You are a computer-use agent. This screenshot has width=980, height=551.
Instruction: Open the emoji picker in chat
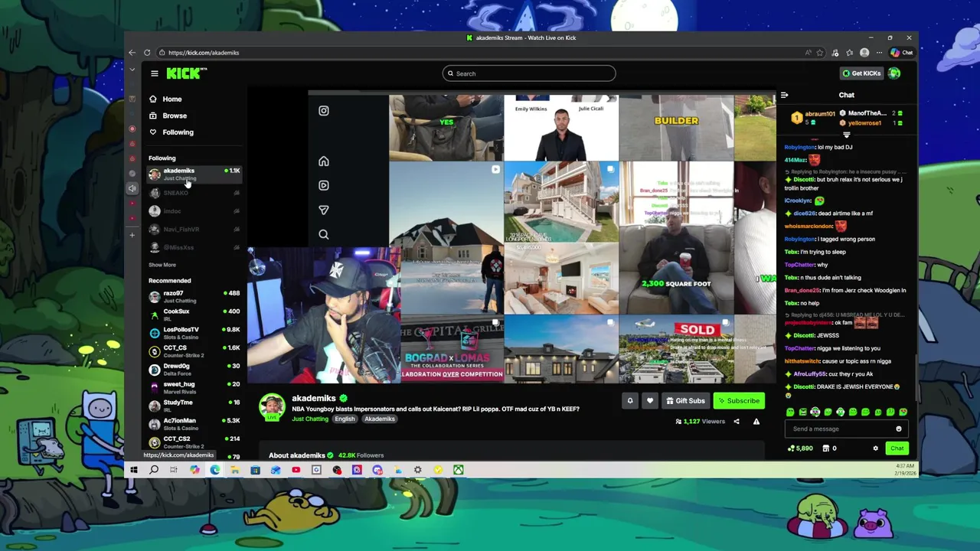[x=899, y=429]
